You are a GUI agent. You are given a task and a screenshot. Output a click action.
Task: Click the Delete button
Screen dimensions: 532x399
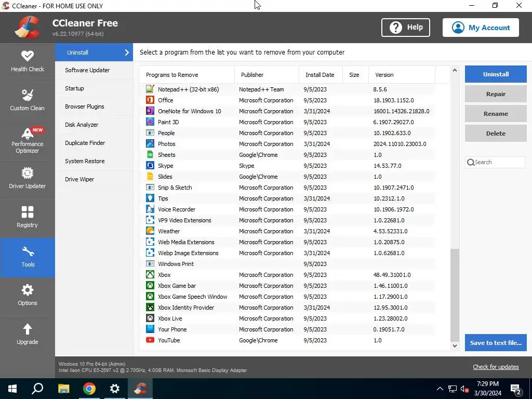click(x=496, y=134)
